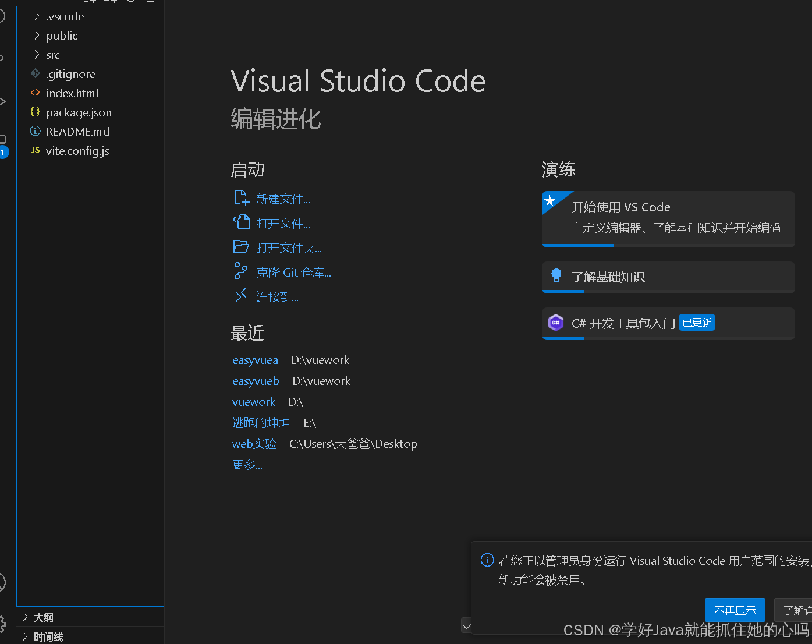812x644 pixels.
Task: Click the New File icon under 启动
Action: click(x=241, y=198)
